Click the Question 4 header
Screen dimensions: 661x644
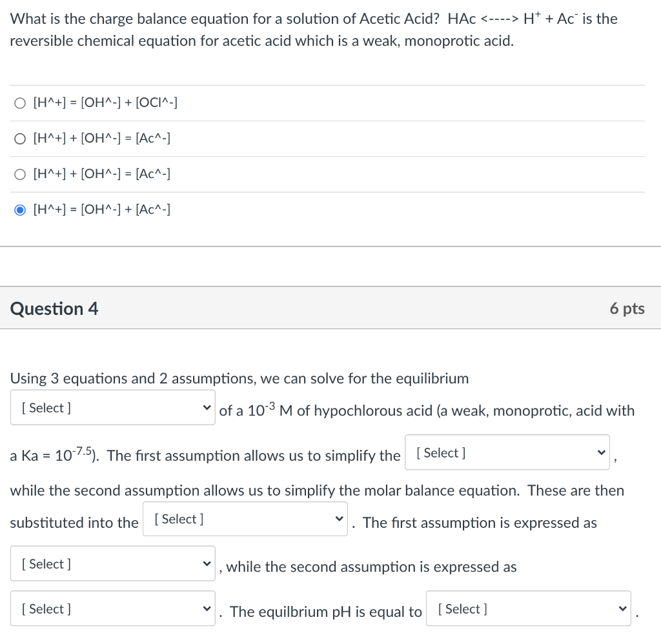tap(54, 308)
